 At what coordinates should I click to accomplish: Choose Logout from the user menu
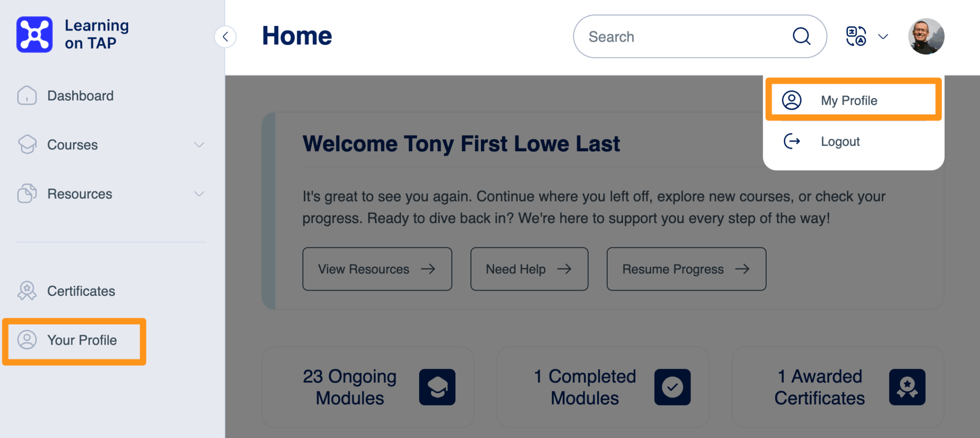pyautogui.click(x=840, y=142)
